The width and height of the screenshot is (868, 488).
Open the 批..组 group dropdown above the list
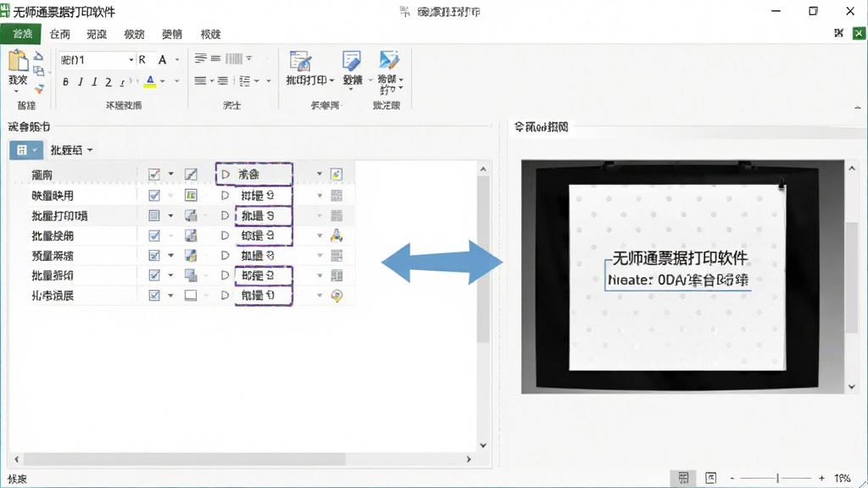(x=71, y=150)
